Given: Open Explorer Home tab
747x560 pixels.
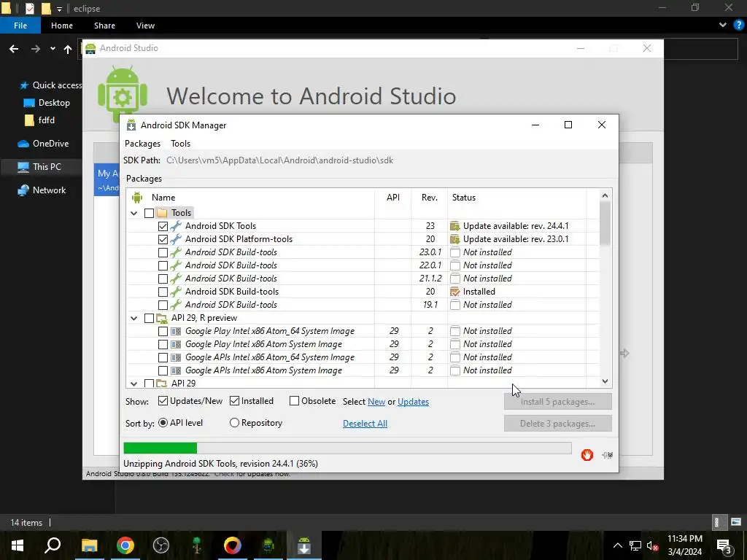Looking at the screenshot, I should (62, 26).
